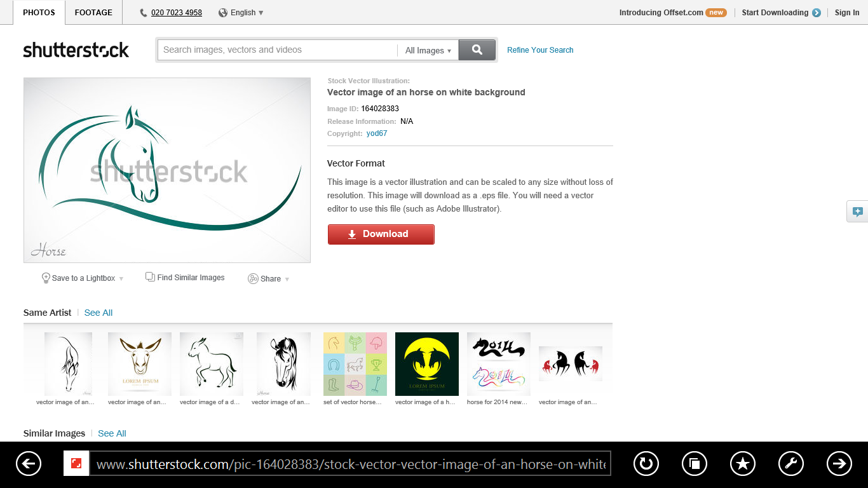868x488 pixels.
Task: Open the Share dropdown
Action: click(x=269, y=278)
